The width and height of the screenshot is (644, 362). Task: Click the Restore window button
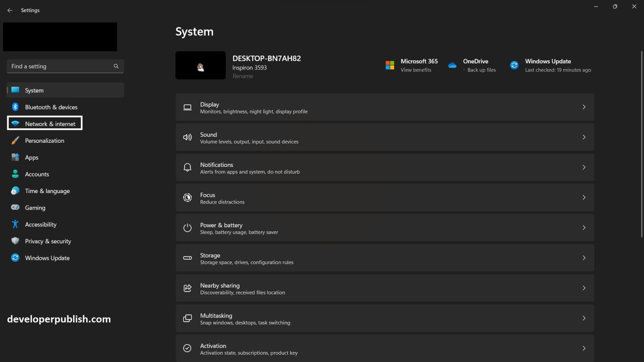click(615, 6)
